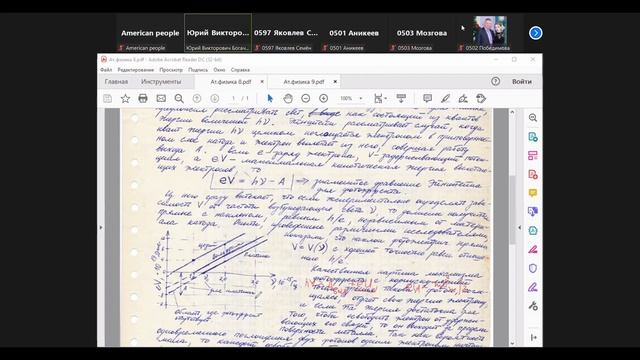Open right sidebar search magnifier icon
The height and width of the screenshot is (360, 640).
coord(533,118)
